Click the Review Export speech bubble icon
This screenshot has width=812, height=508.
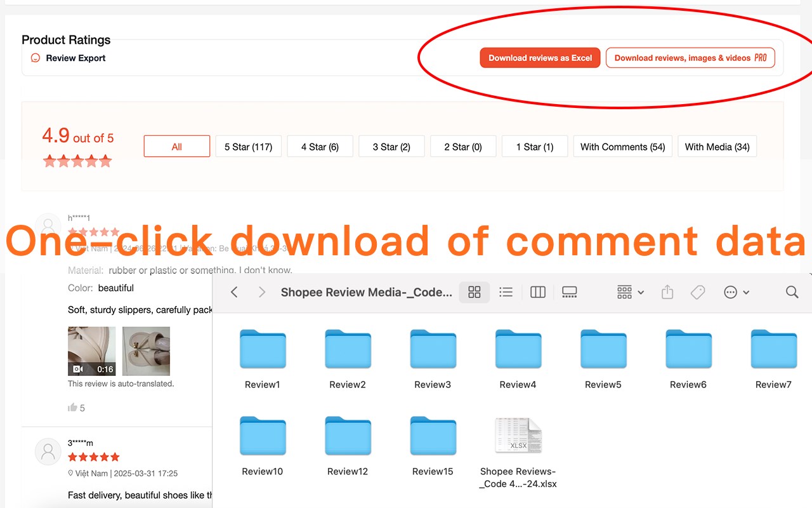pyautogui.click(x=35, y=57)
